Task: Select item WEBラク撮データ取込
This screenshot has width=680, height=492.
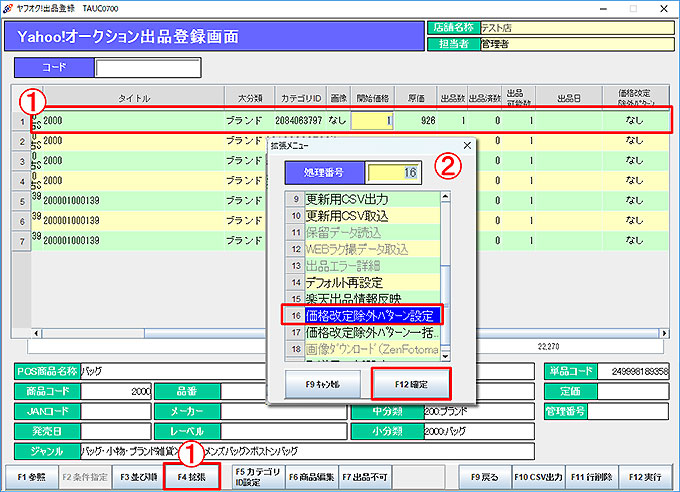Action: 372,249
